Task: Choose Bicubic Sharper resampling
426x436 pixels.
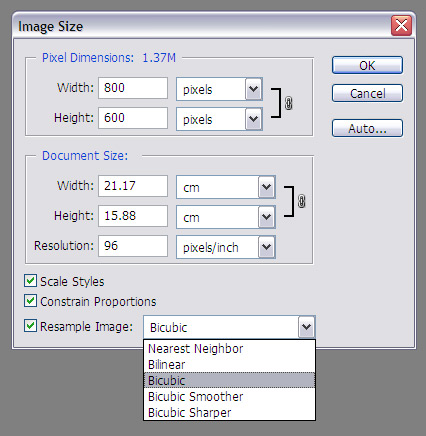Action: point(229,412)
